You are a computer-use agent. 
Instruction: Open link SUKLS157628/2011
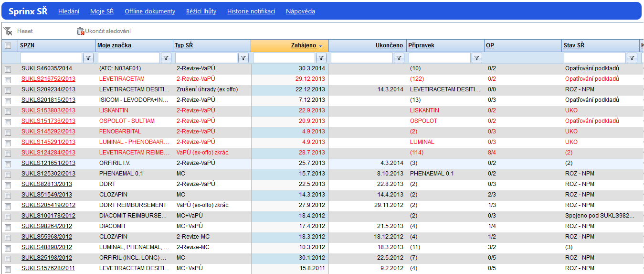point(48,268)
